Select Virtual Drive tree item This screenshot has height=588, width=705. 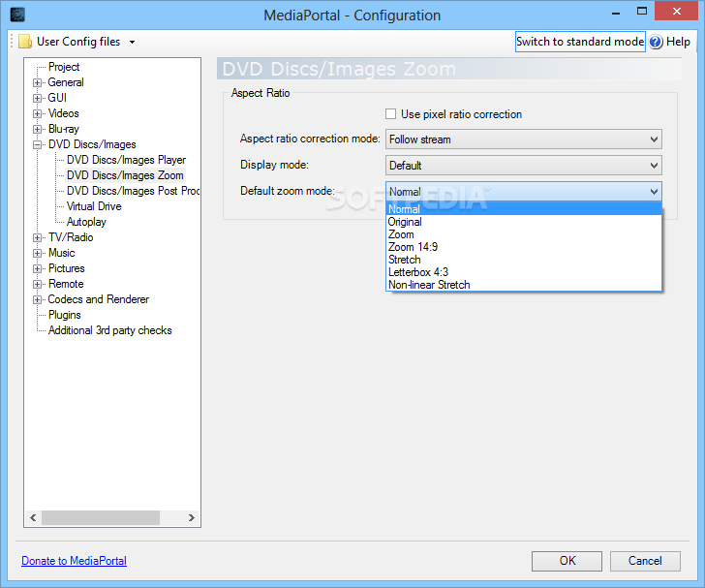tap(94, 206)
